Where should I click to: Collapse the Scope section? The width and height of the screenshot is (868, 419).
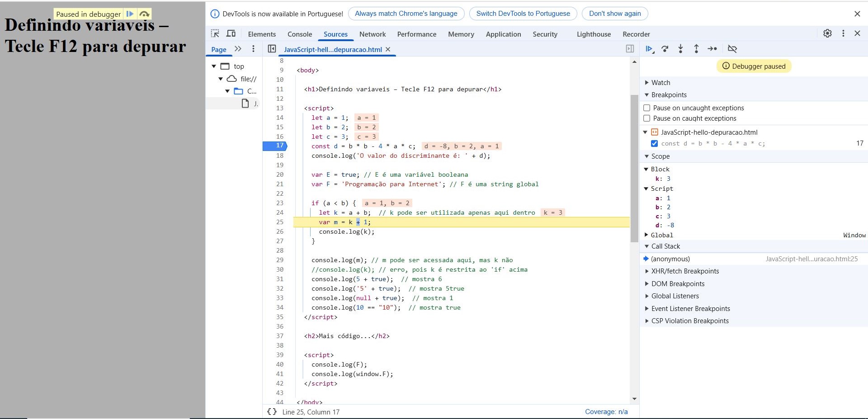click(647, 156)
